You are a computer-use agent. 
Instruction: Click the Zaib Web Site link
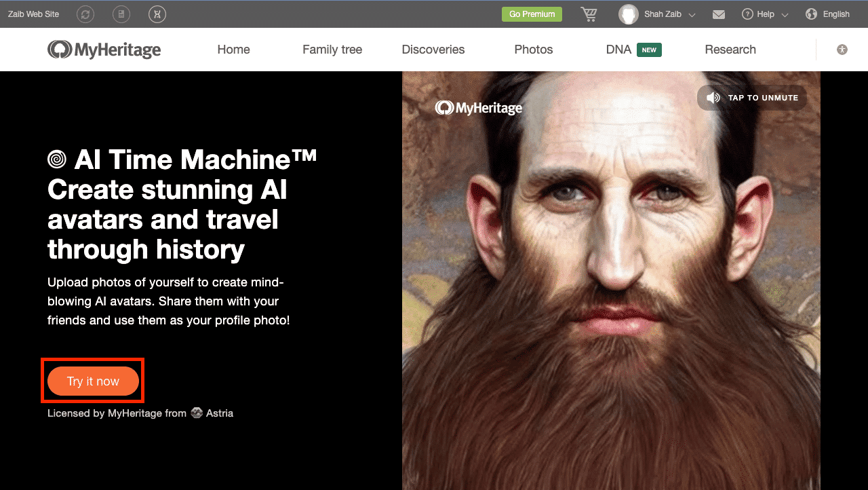click(33, 14)
